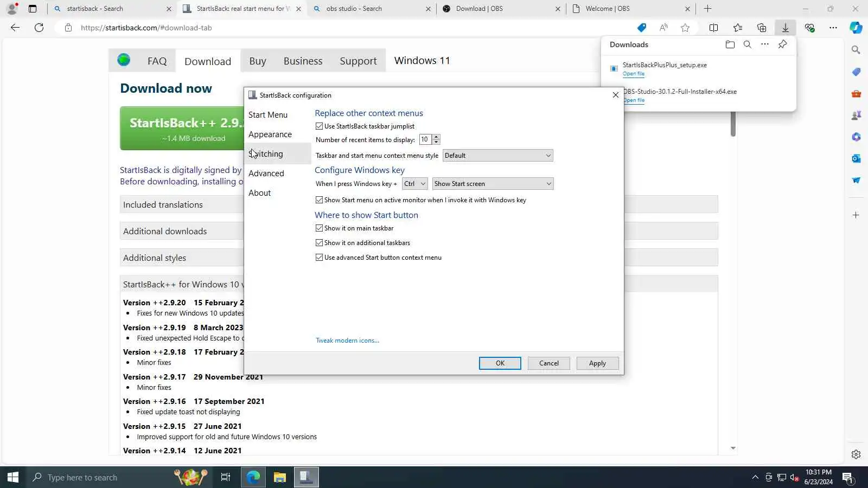Open the Favorites list icon
The height and width of the screenshot is (488, 868).
[x=738, y=28]
